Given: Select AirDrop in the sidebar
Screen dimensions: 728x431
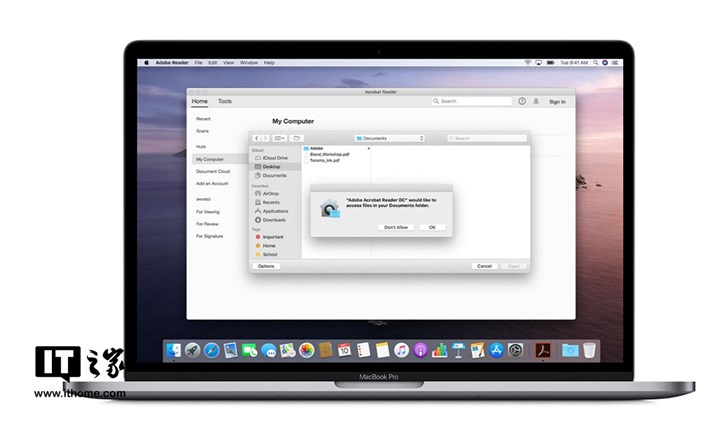Looking at the screenshot, I should [275, 193].
